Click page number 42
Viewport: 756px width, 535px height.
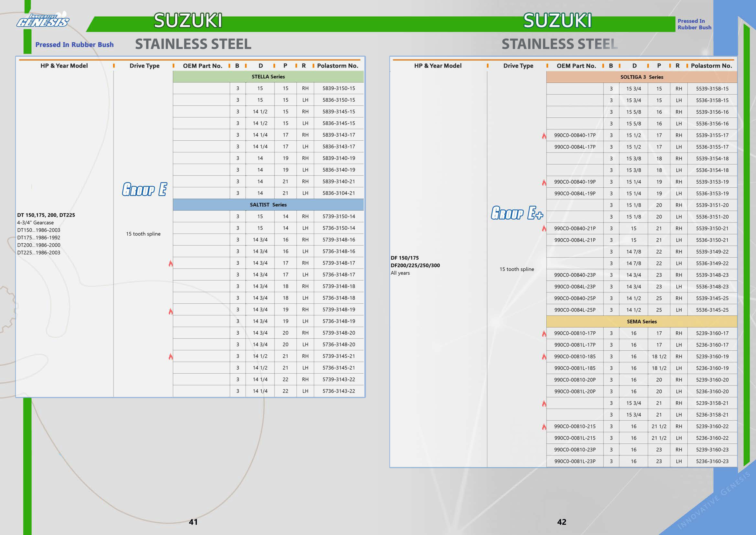coord(562,522)
